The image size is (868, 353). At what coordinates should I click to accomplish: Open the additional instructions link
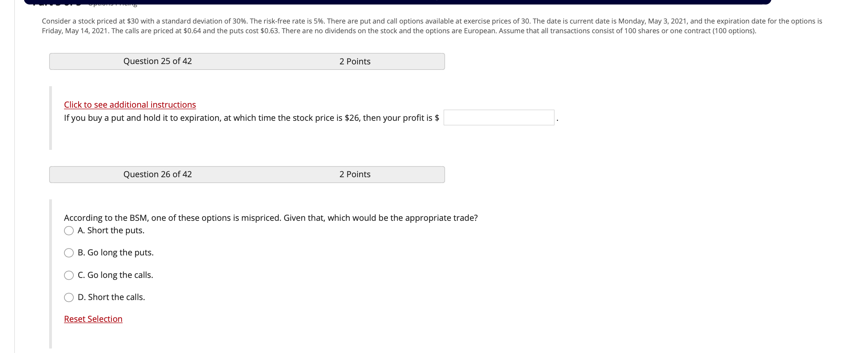point(130,105)
